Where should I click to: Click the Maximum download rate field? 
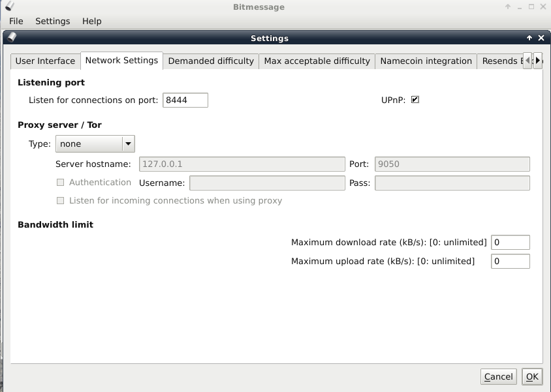tap(511, 242)
